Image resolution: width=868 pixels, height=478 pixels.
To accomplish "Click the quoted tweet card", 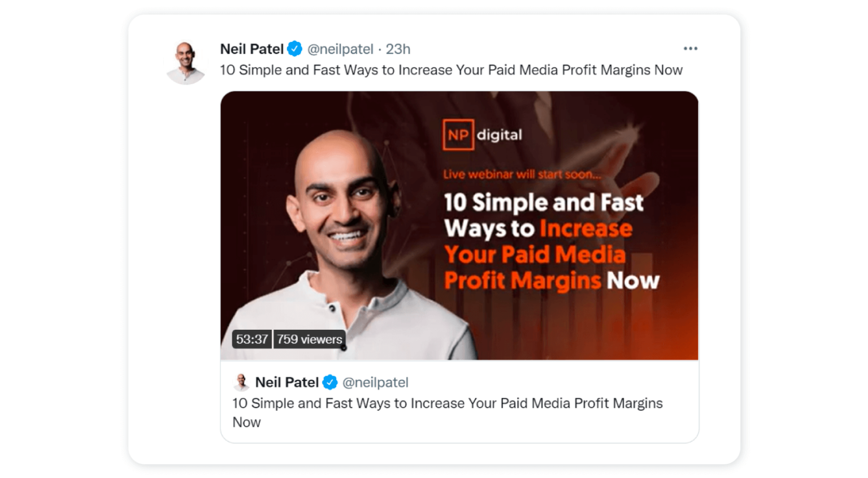I will tap(459, 402).
